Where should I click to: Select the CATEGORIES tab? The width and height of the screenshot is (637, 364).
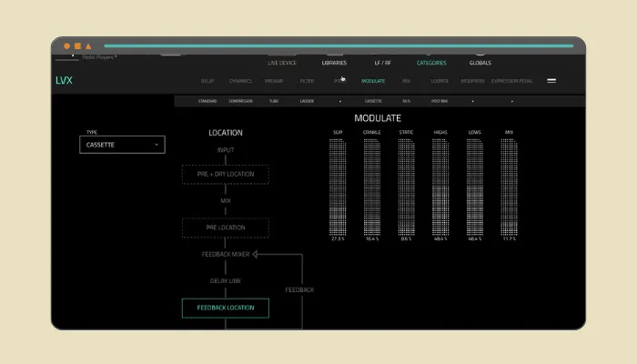click(431, 63)
